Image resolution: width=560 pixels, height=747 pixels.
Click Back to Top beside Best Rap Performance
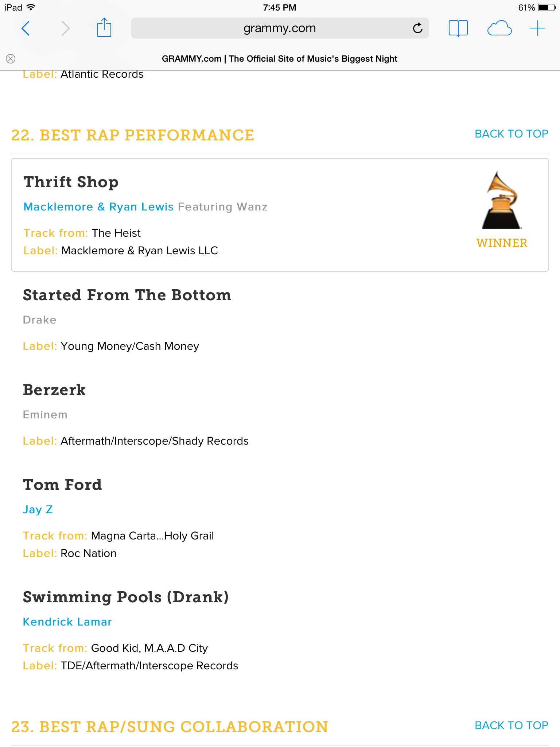point(511,134)
